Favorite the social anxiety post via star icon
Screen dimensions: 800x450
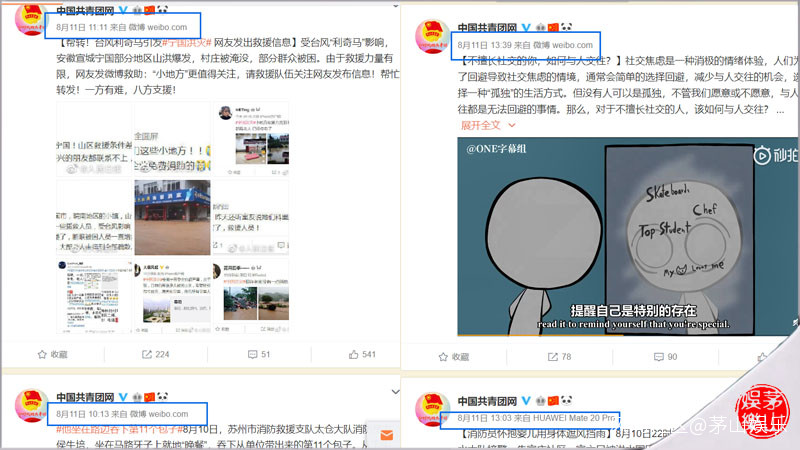[454, 357]
